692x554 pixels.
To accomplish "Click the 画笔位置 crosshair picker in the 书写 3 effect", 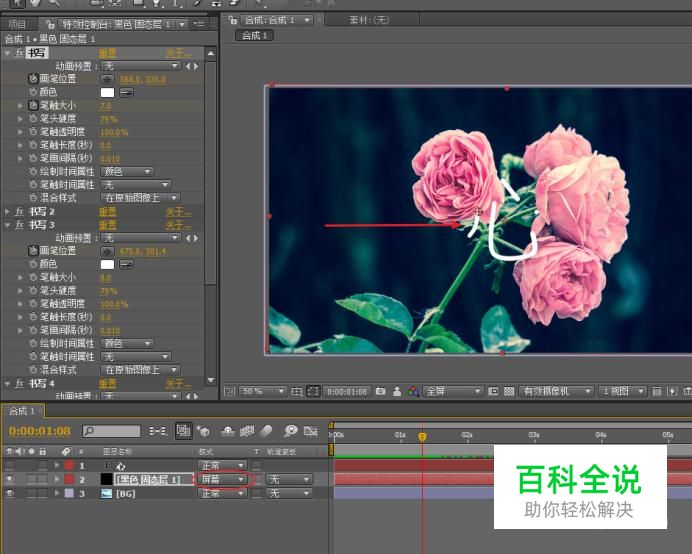I will 107,252.
